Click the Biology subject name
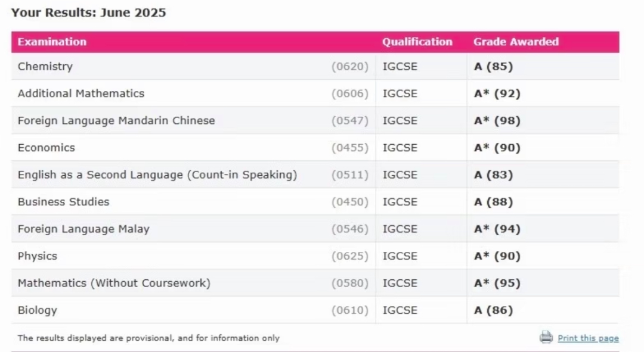The image size is (644, 352). (x=38, y=310)
